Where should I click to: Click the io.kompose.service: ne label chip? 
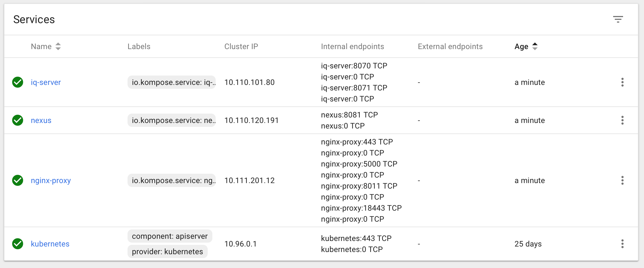(x=171, y=120)
